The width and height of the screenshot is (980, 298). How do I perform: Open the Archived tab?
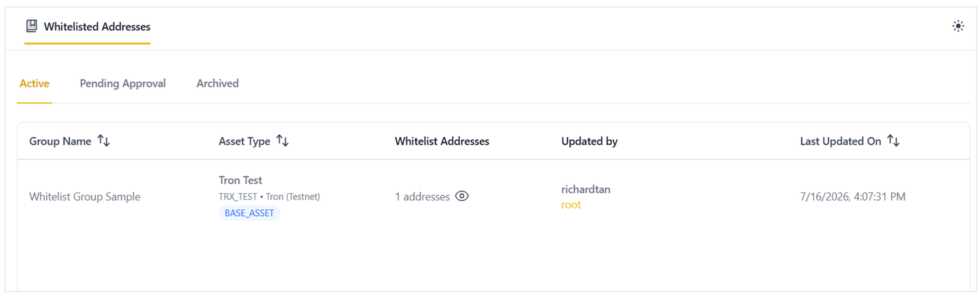(x=218, y=83)
